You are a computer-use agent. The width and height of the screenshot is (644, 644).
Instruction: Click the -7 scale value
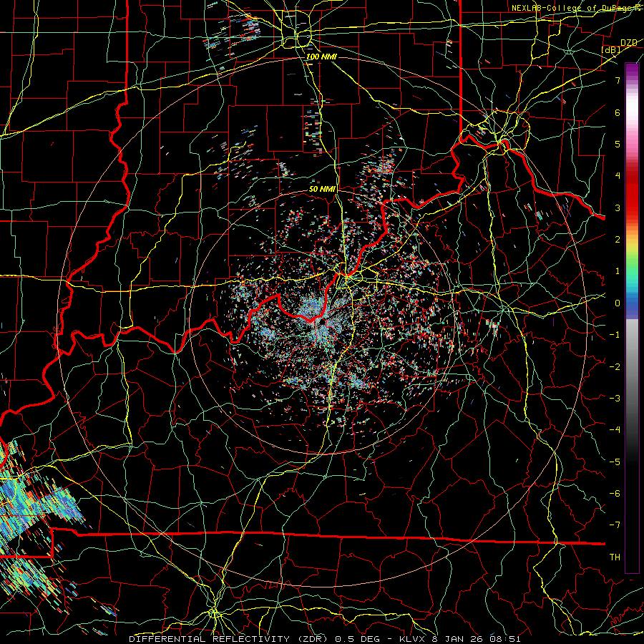coord(615,525)
